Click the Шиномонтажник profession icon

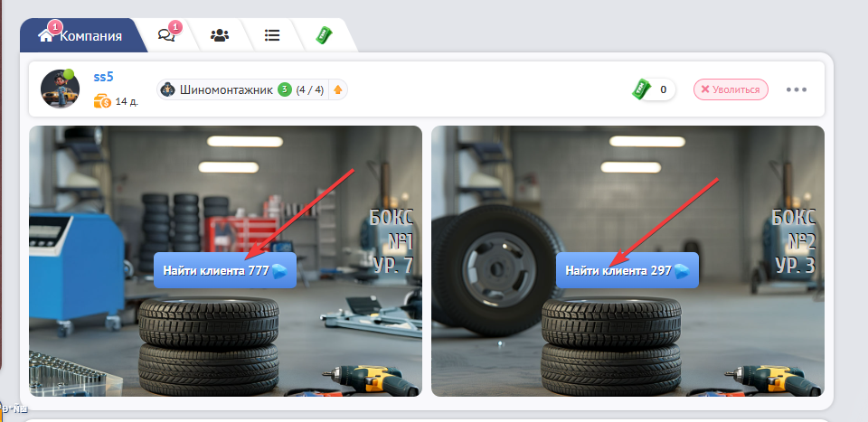pyautogui.click(x=167, y=89)
